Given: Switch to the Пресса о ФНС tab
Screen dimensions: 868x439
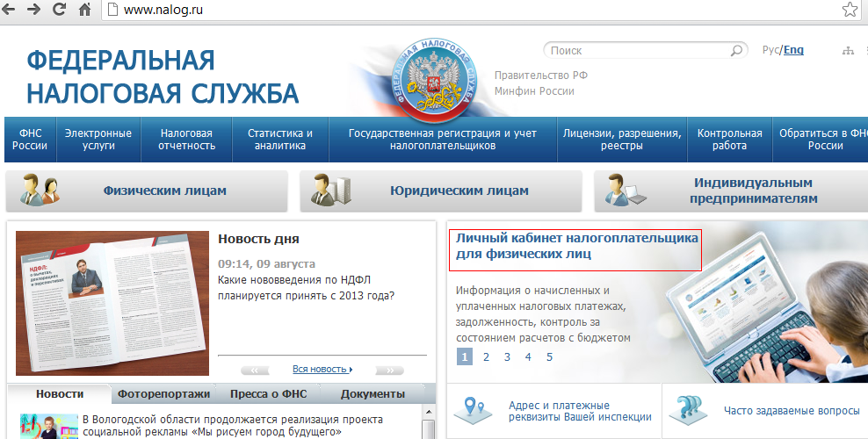Looking at the screenshot, I should point(269,394).
